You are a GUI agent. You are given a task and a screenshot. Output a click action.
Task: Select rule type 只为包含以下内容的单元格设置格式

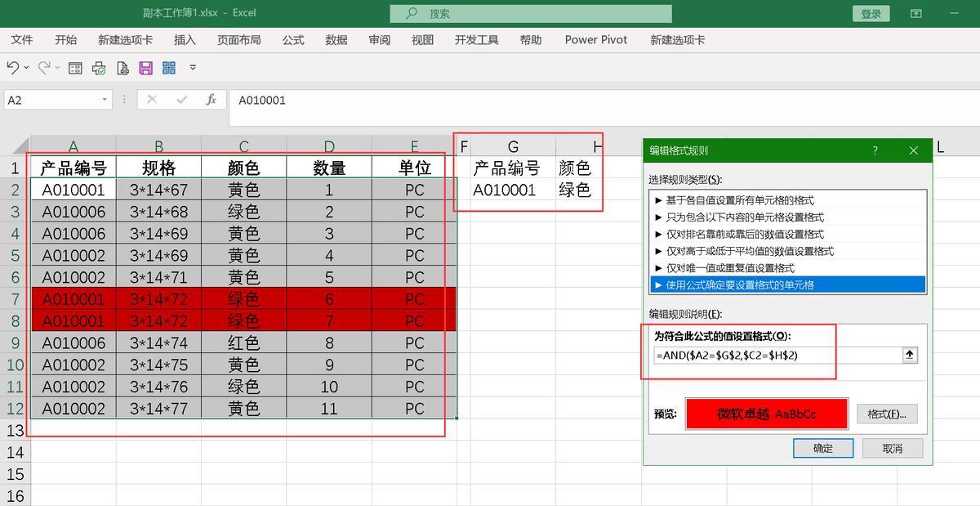coord(789,217)
